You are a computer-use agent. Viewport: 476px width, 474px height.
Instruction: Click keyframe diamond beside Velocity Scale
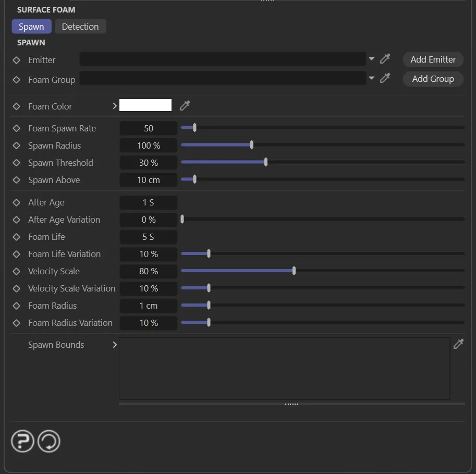coord(17,272)
